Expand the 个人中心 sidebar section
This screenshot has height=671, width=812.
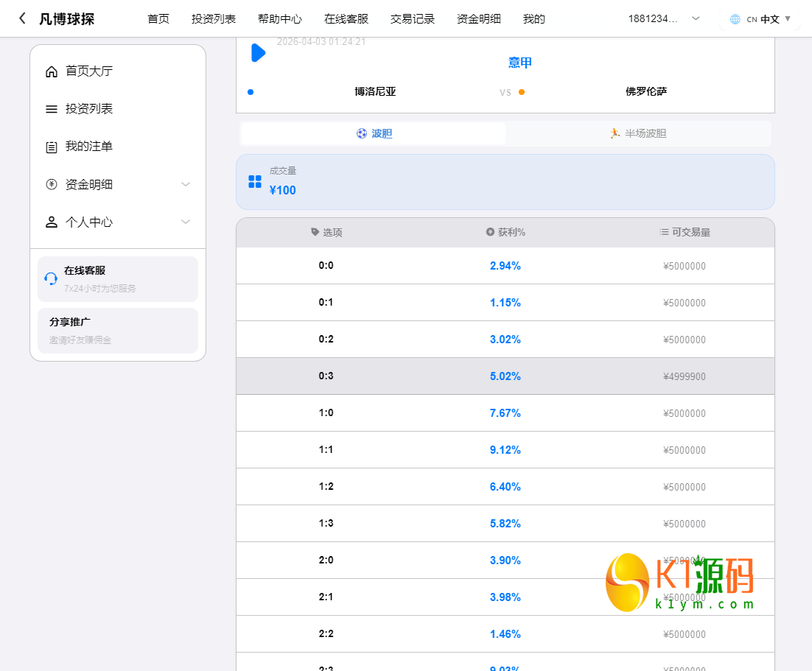(185, 221)
